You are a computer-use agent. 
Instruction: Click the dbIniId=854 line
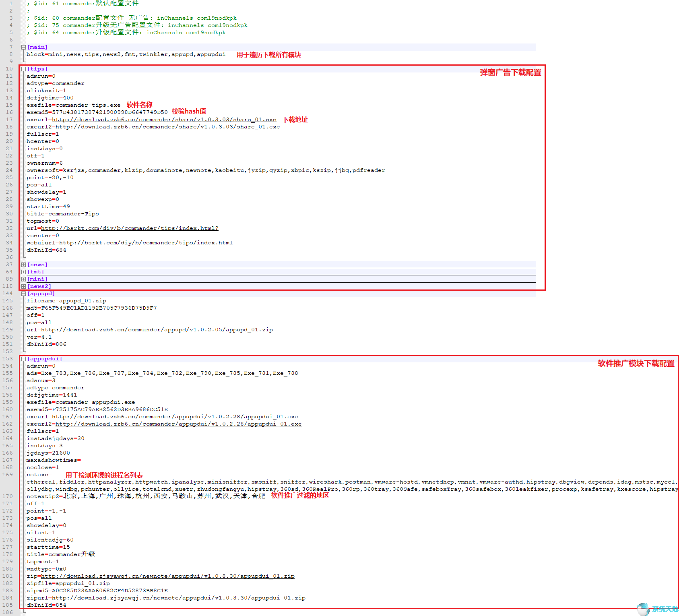click(x=46, y=605)
